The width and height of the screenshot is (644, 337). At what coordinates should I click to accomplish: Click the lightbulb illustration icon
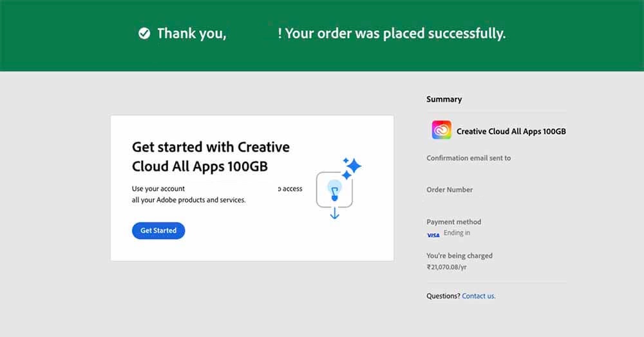pyautogui.click(x=334, y=189)
